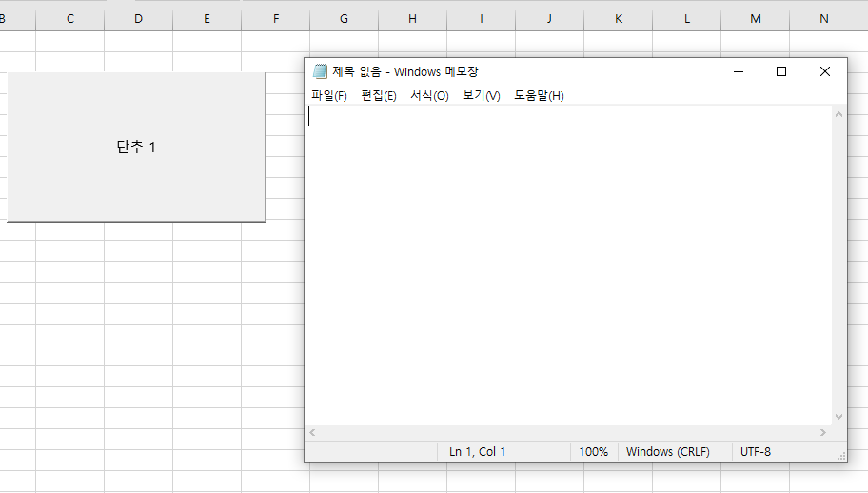
Task: Click the 단추 1 button on the sheet
Action: [136, 147]
